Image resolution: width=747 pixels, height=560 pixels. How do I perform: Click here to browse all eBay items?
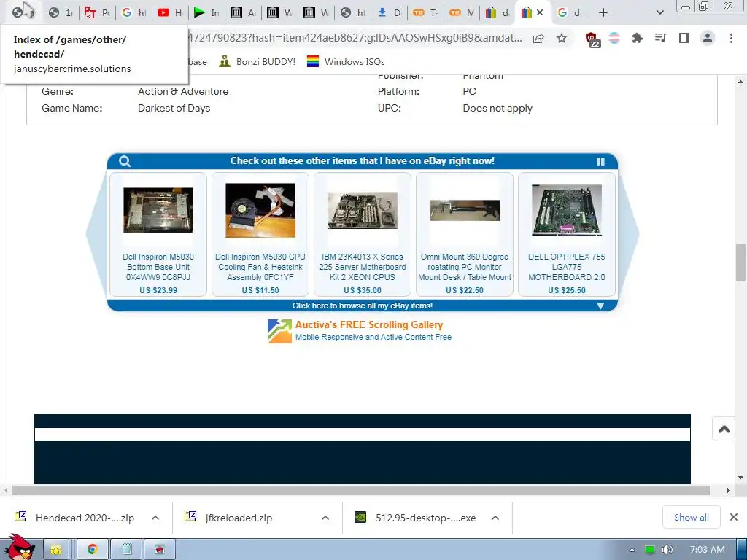(x=362, y=306)
